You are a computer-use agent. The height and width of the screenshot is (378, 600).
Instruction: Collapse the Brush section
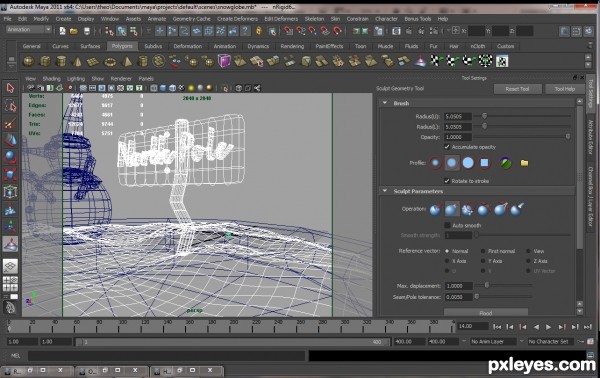tap(385, 103)
